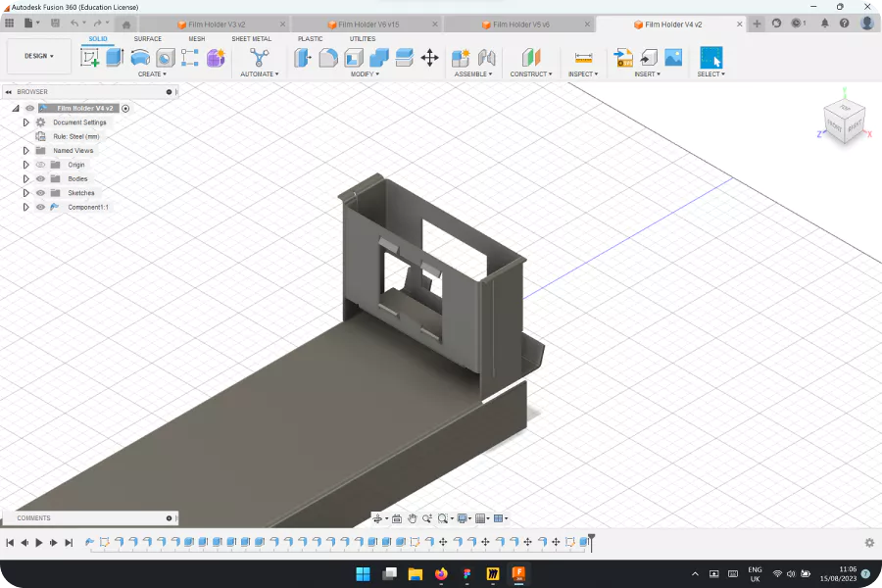Switch to the Film Holder V6 v15 document tab
Screen dimensions: 882x588
coord(367,24)
